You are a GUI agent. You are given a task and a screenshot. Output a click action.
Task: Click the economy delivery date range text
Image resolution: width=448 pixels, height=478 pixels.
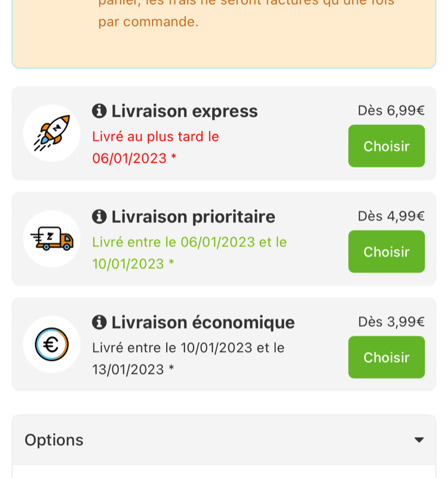(x=188, y=358)
